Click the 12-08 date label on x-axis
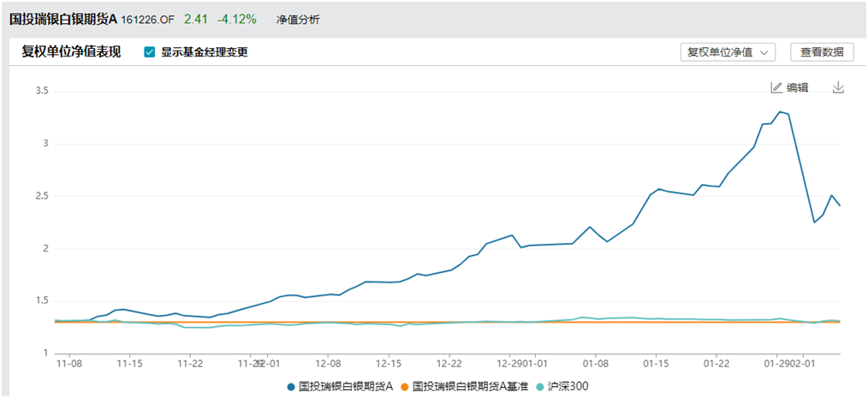This screenshot has height=398, width=868. point(328,362)
